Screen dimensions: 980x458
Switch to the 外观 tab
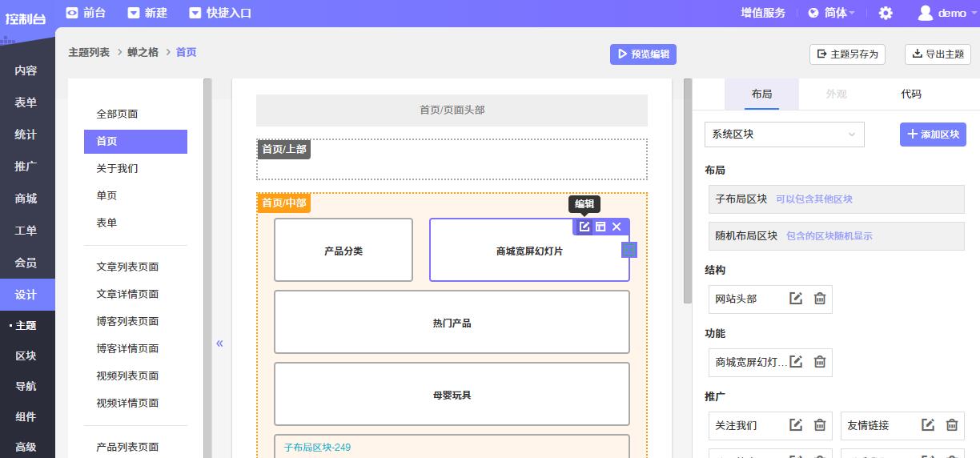(x=836, y=94)
